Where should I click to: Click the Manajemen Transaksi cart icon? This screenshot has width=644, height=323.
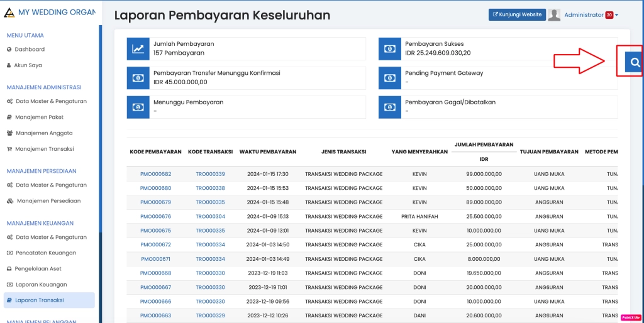tap(9, 149)
